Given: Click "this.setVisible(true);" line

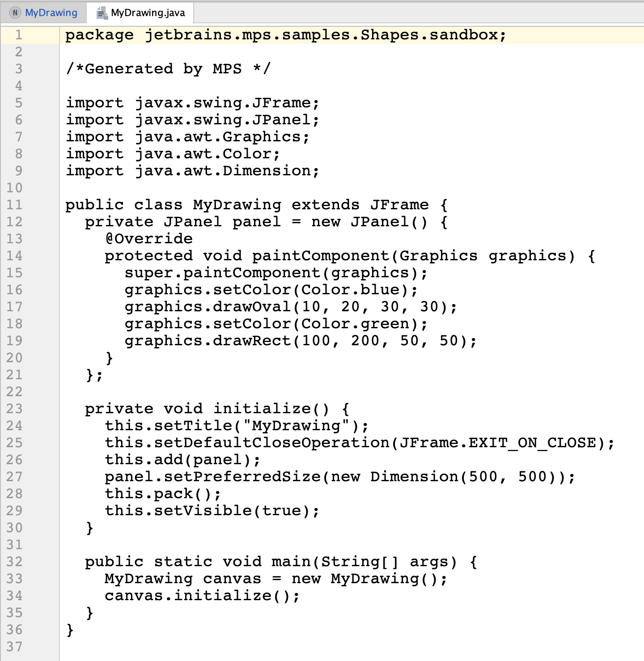Looking at the screenshot, I should (x=212, y=511).
